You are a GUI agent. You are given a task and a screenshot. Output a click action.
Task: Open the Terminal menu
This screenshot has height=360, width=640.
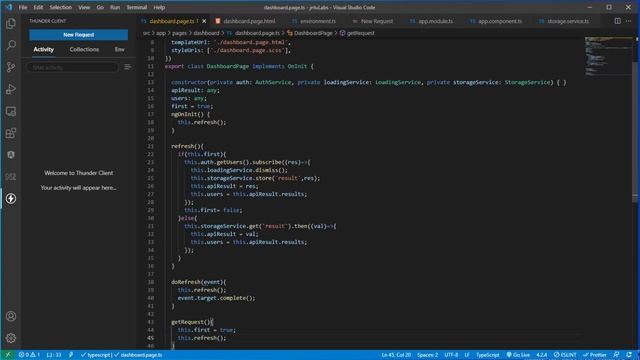136,7
